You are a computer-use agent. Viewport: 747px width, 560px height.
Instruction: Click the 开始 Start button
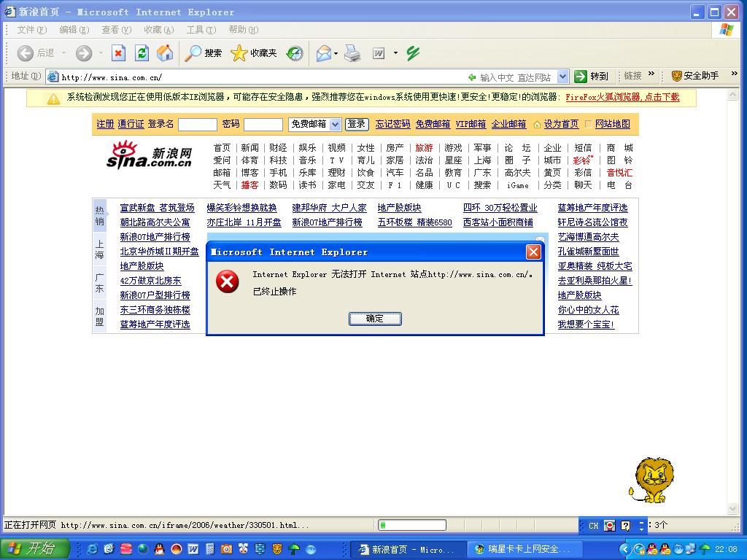point(35,548)
